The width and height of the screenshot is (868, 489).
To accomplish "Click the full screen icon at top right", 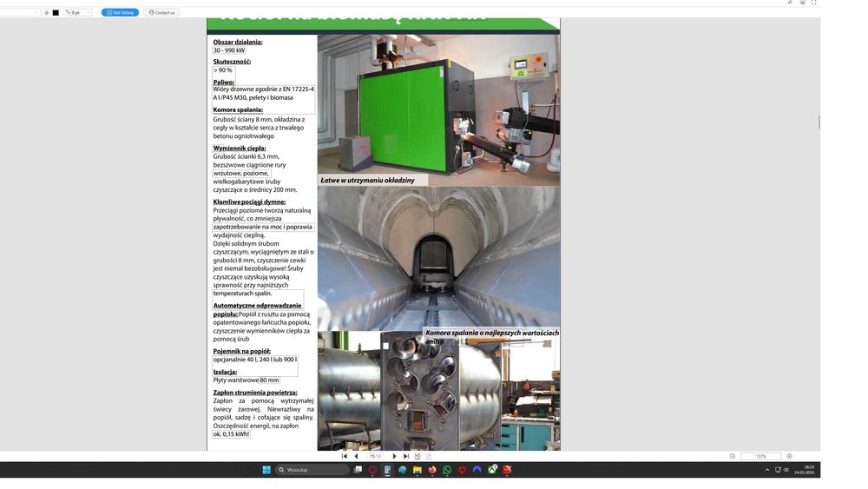I will coord(814,3).
